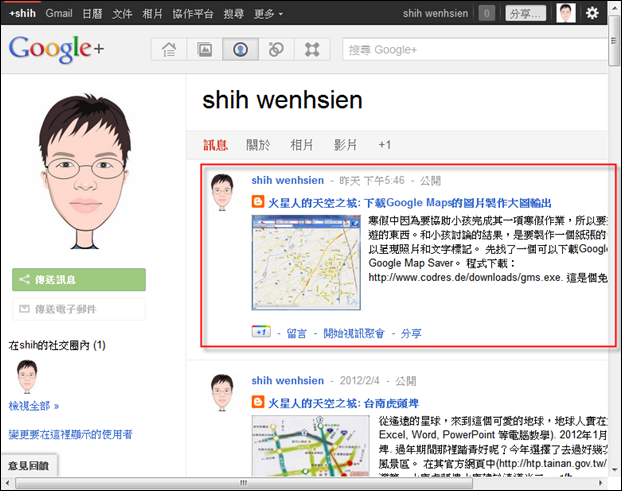Click the horizontal scrollbar left arrow
Viewport: 622px width, 491px height.
7,483
